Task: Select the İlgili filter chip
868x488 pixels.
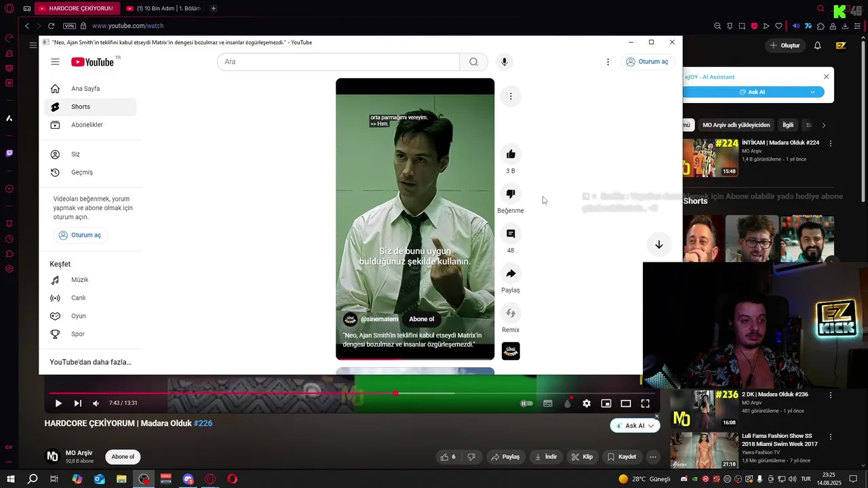Action: [x=788, y=125]
